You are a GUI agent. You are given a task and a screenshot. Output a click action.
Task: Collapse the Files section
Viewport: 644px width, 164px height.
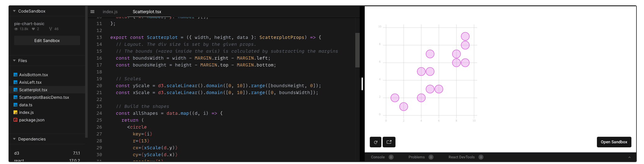click(14, 61)
